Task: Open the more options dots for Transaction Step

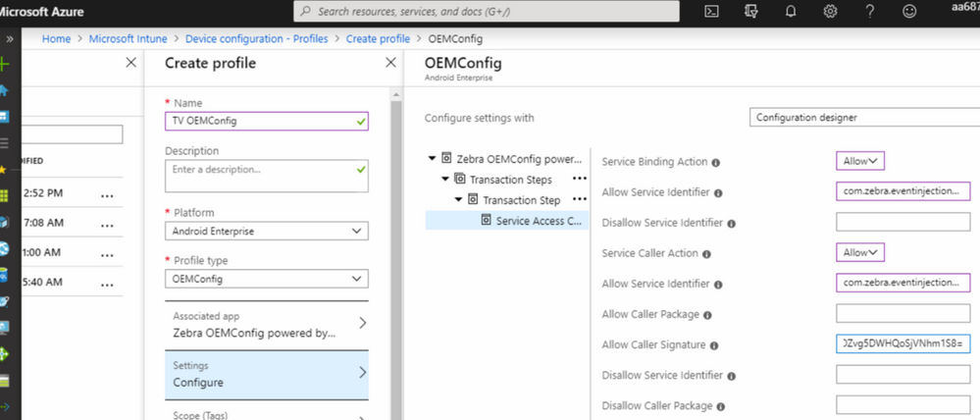Action: tap(580, 199)
